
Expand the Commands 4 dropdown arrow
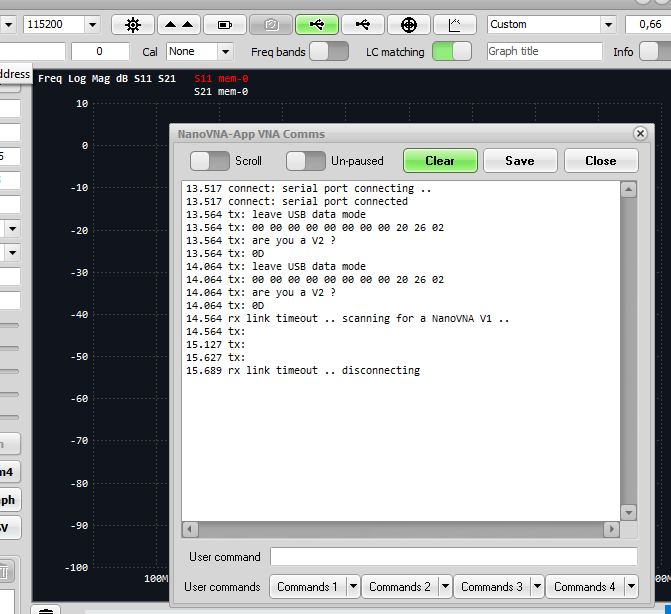pyautogui.click(x=631, y=586)
